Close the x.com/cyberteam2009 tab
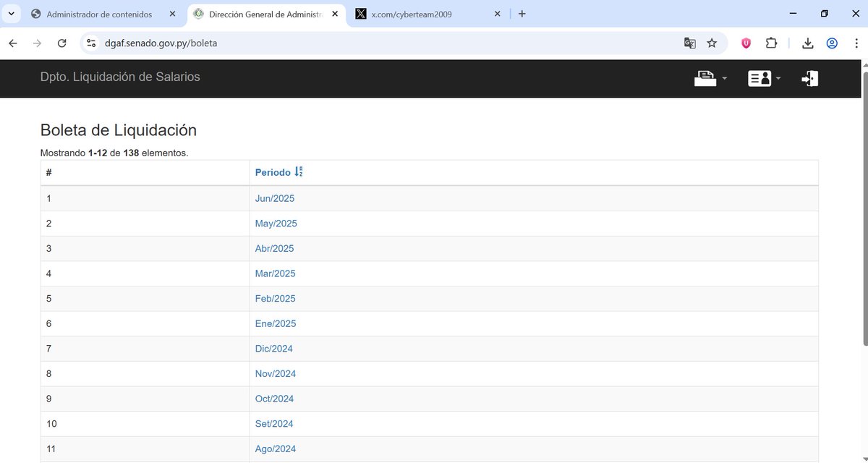This screenshot has height=463, width=868. point(497,14)
